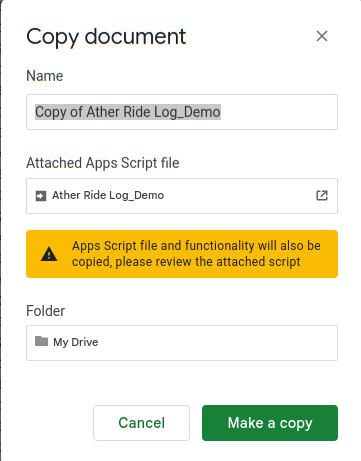Close the Copy document dialog
The image size is (361, 461).
(322, 36)
